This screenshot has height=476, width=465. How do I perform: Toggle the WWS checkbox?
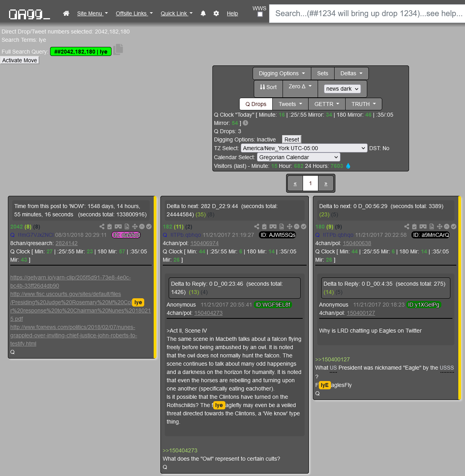[260, 14]
